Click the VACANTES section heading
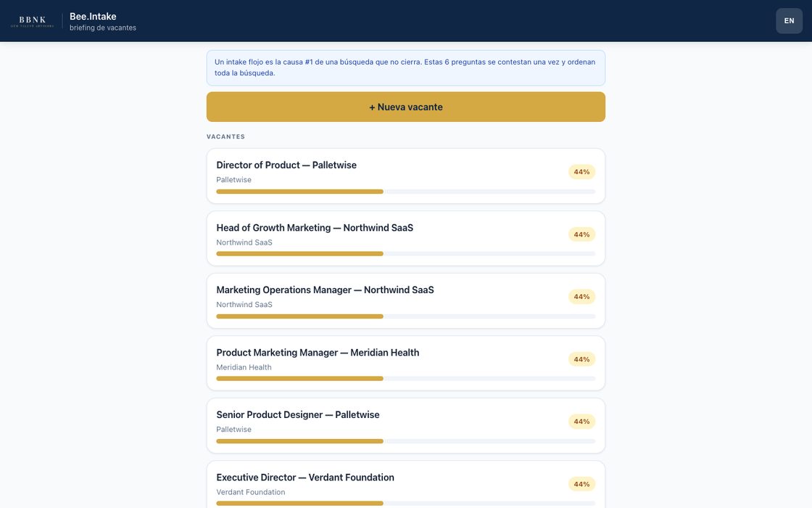Image resolution: width=812 pixels, height=508 pixels. [x=225, y=137]
